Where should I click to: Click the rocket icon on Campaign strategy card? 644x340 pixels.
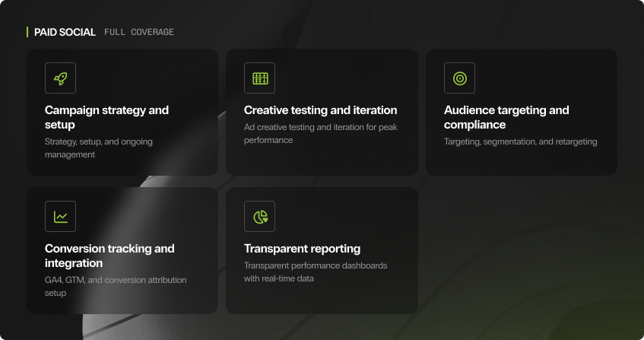[x=60, y=78]
